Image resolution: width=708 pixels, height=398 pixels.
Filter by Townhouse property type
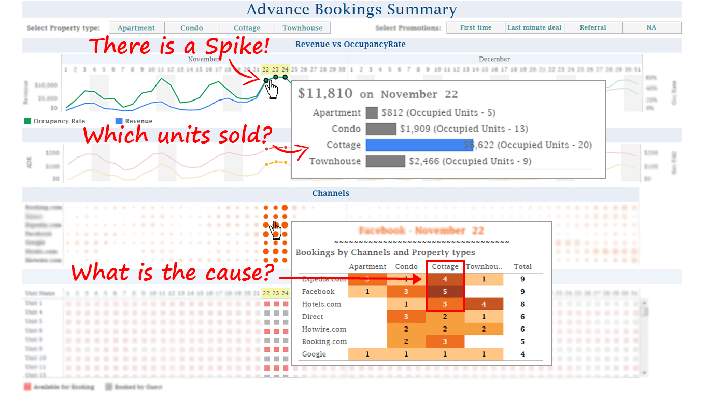coord(303,28)
